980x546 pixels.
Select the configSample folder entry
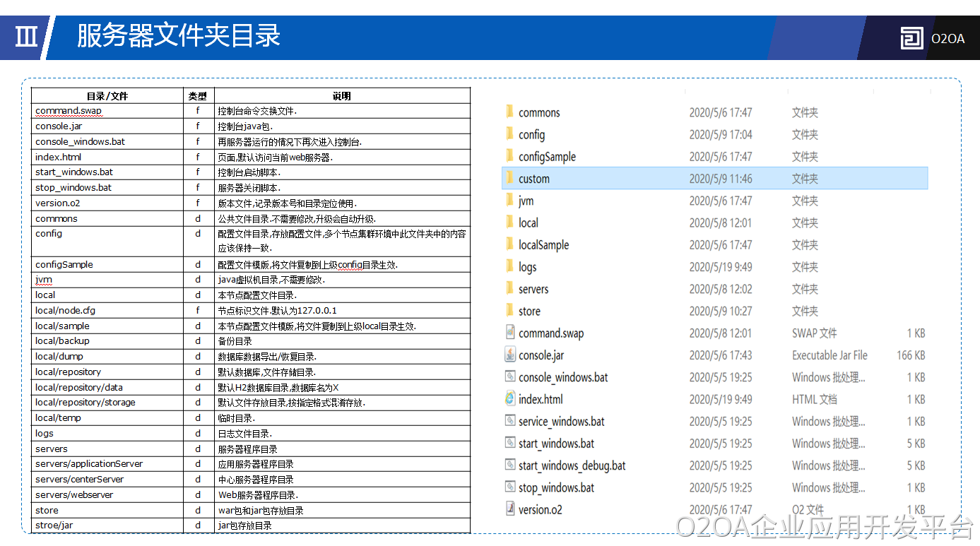547,157
